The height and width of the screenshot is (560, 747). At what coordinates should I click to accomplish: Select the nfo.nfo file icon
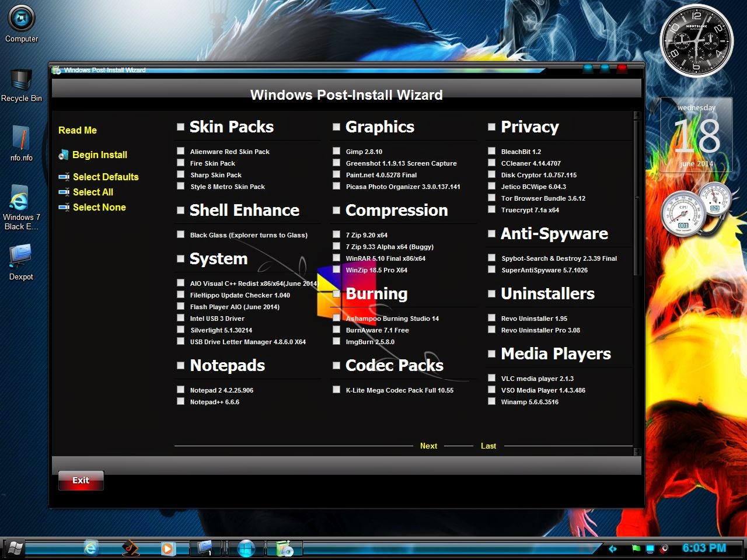[21, 139]
